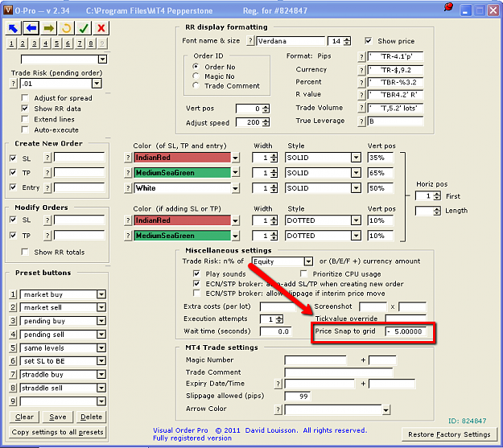Open help for R value format
This screenshot has height=448, width=503.
[361, 95]
